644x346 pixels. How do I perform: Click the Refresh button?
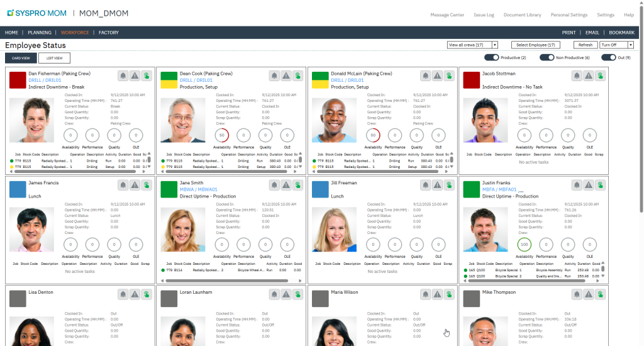(586, 45)
